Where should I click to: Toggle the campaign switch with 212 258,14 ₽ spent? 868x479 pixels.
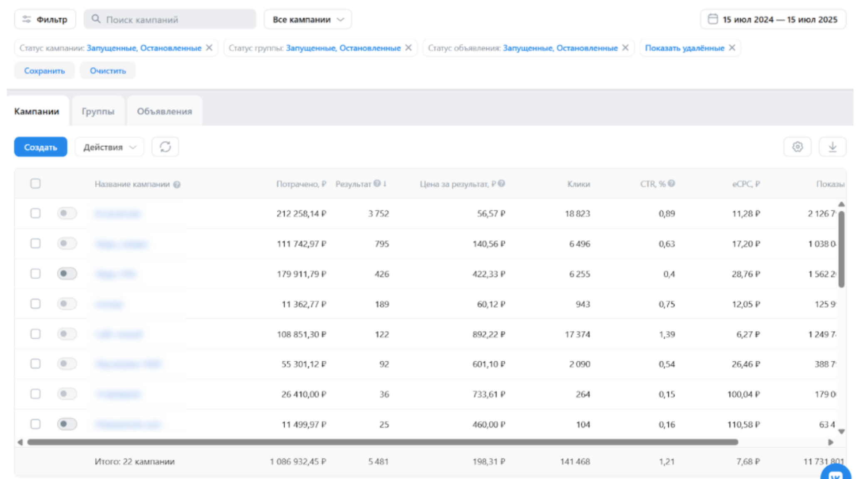coord(67,213)
